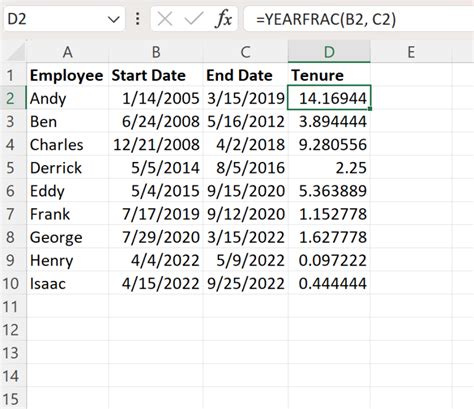Select row 5 header
474x409 pixels.
click(13, 167)
